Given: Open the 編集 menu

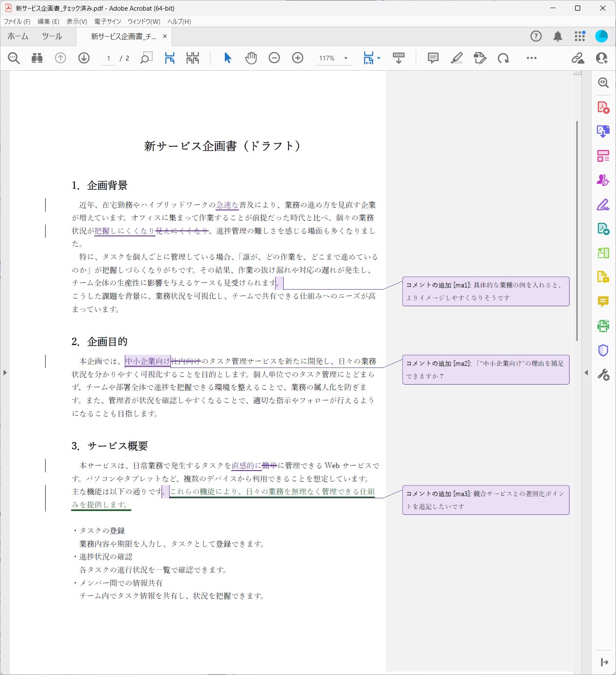Looking at the screenshot, I should click(x=48, y=21).
